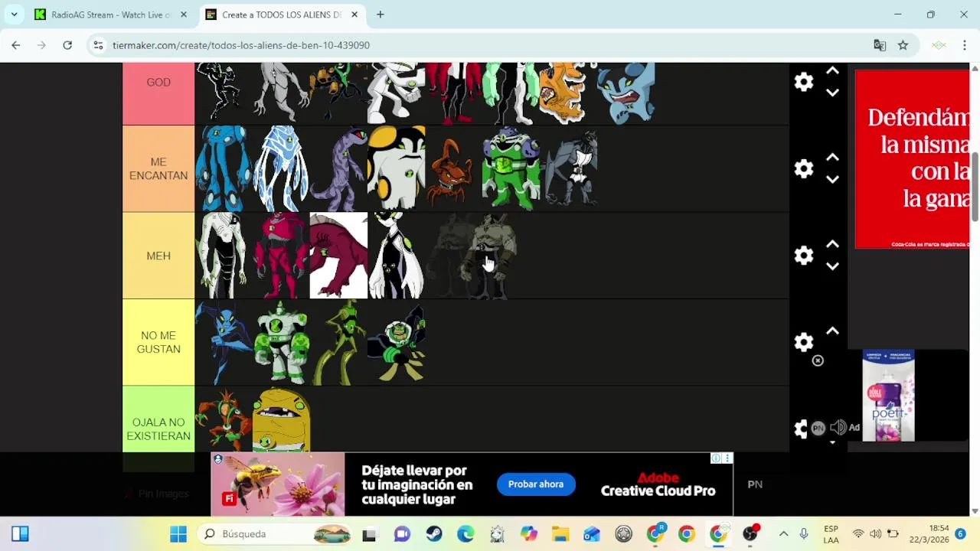The height and width of the screenshot is (551, 980).
Task: Show hidden system tray icons
Action: (x=783, y=534)
